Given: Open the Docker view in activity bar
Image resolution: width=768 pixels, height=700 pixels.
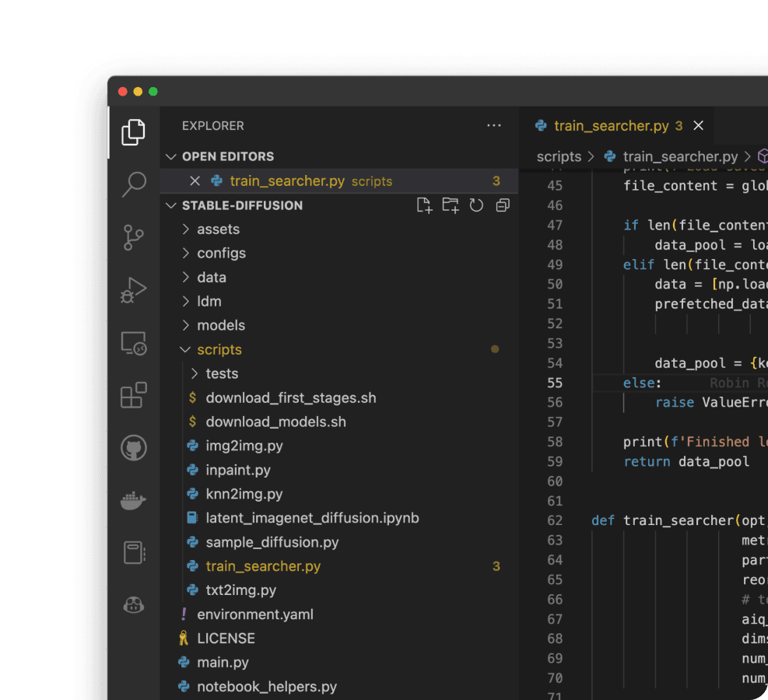Looking at the screenshot, I should pyautogui.click(x=133, y=500).
